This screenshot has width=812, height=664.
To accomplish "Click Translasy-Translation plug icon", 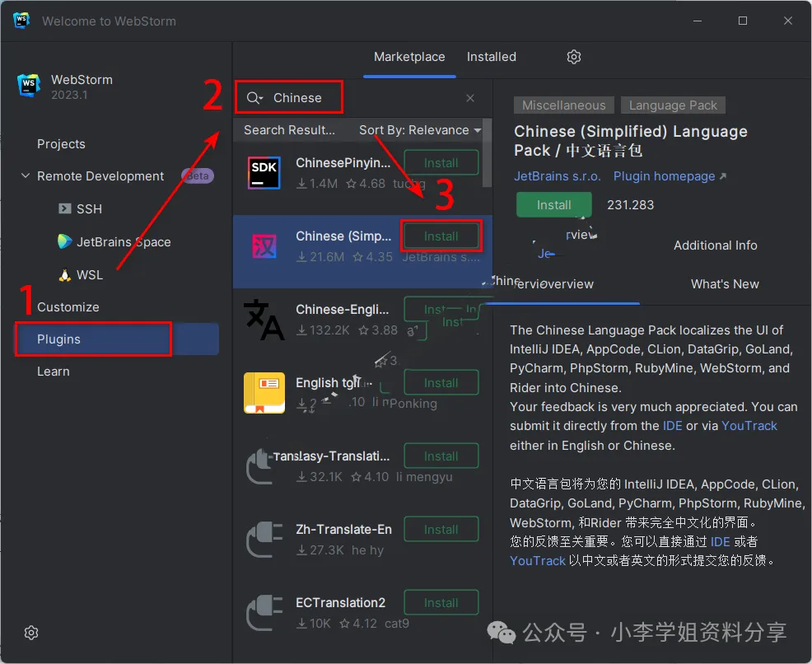I will pyautogui.click(x=259, y=466).
